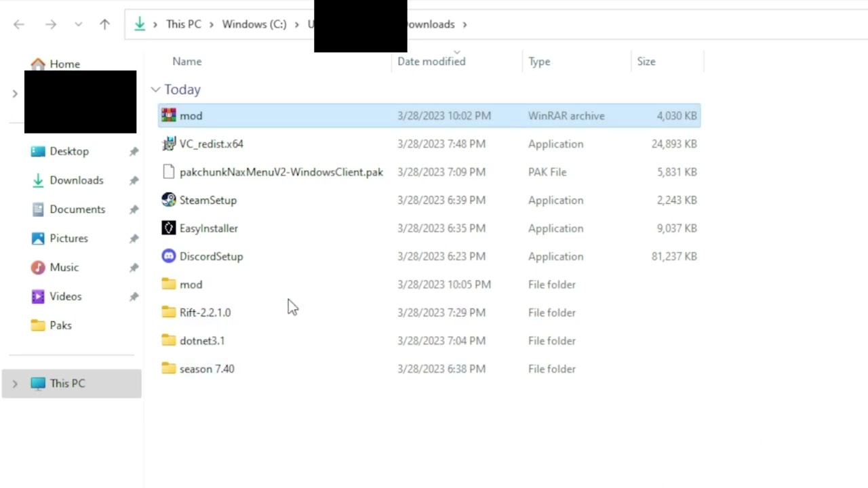Viewport: 868px width, 488px height.
Task: Collapse the Today group
Action: [x=155, y=89]
